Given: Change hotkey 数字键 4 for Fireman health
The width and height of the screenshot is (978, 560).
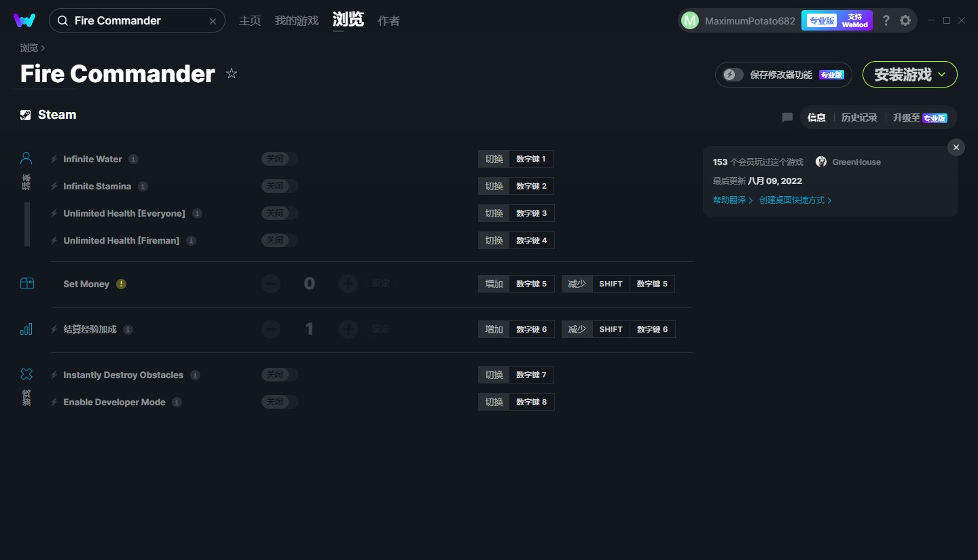Looking at the screenshot, I should (531, 240).
